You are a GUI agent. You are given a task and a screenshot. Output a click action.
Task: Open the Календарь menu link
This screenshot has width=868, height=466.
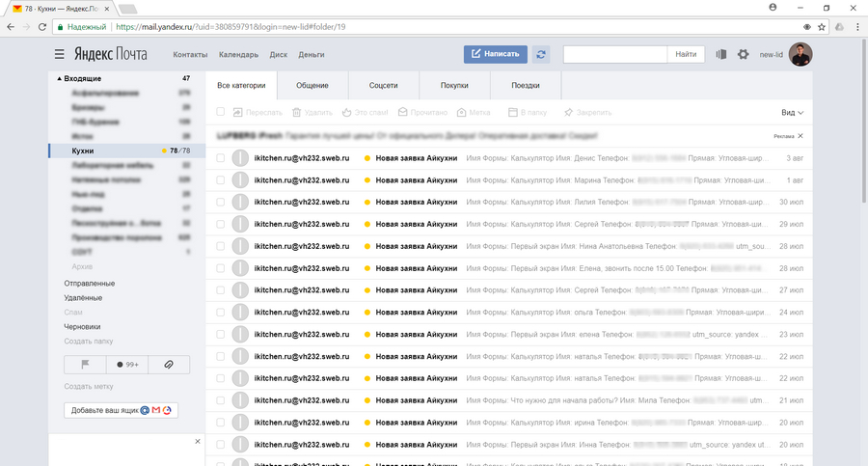[x=238, y=55]
